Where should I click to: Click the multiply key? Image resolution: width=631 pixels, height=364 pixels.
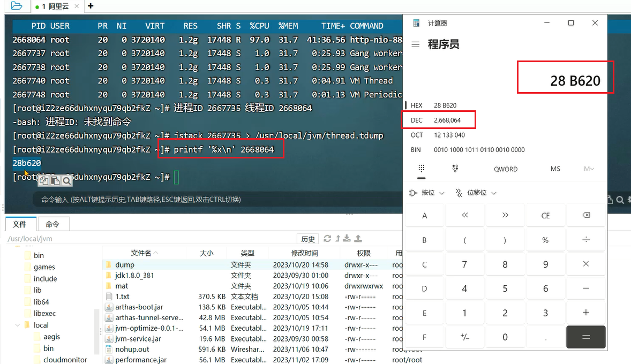coord(586,264)
